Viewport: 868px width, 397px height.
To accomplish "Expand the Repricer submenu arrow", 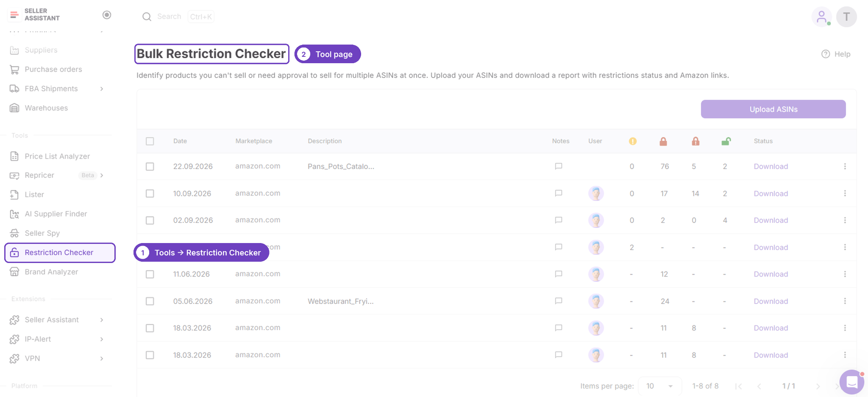I will (102, 175).
